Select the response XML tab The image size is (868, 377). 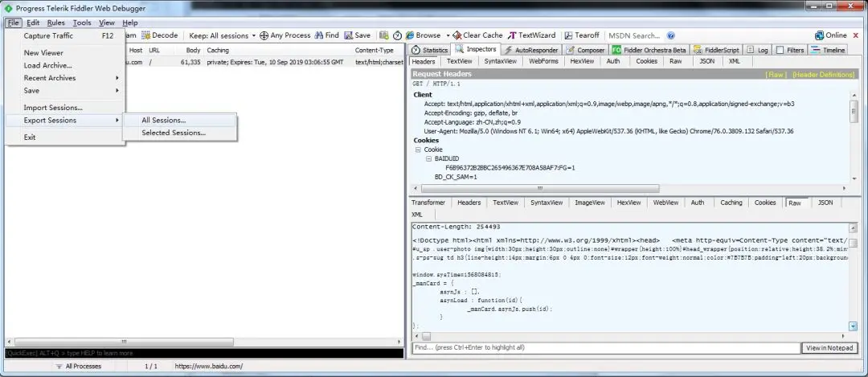click(x=417, y=215)
